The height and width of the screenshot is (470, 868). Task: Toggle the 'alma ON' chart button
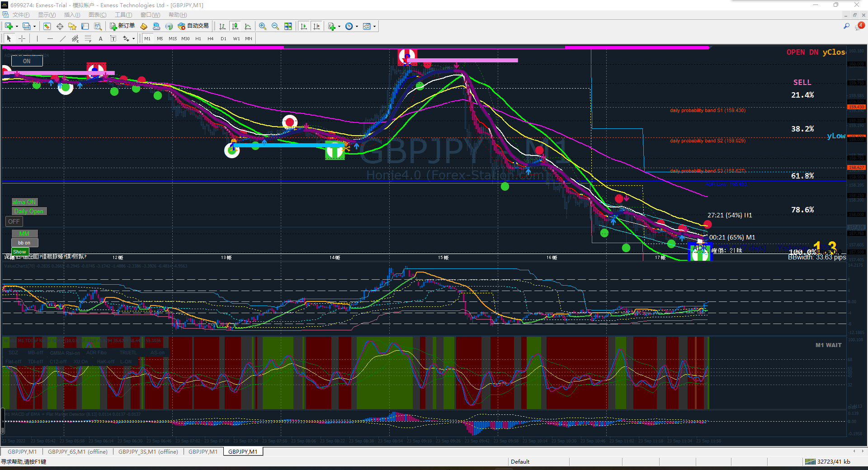pos(24,202)
